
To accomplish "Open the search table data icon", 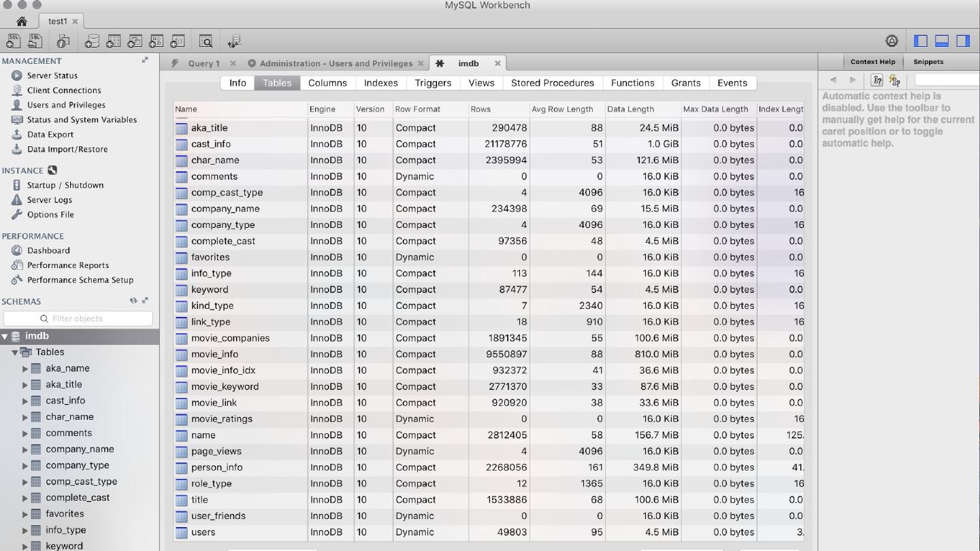I will 206,41.
